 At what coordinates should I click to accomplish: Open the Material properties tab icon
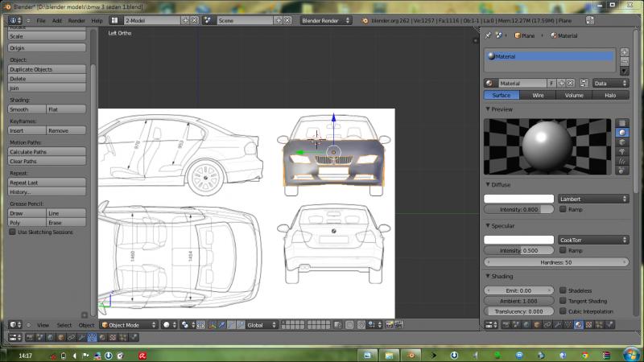pyautogui.click(x=578, y=325)
